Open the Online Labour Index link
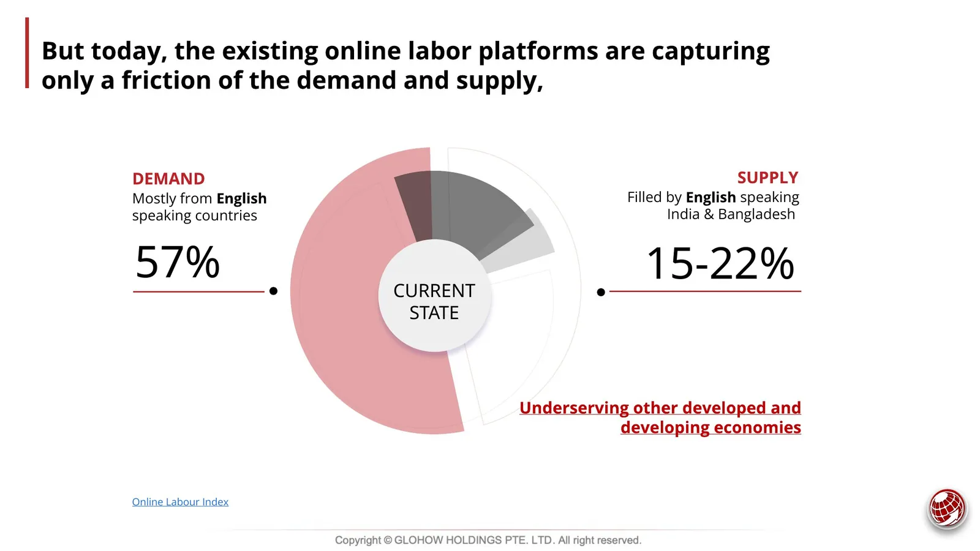980x551 pixels. point(180,502)
